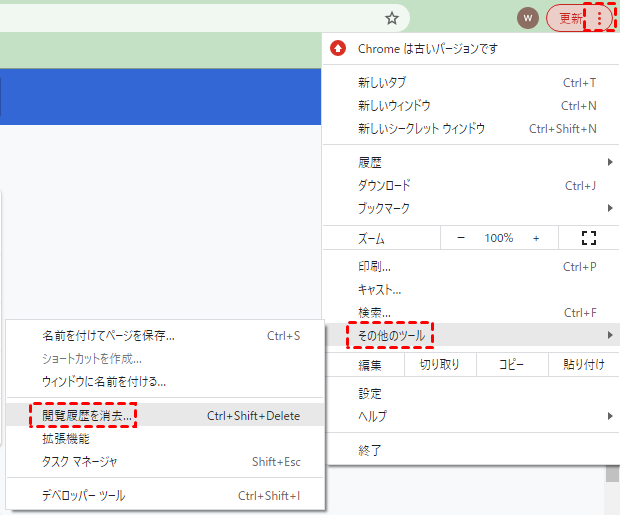
Task: Click the 更新 update button
Action: (570, 18)
